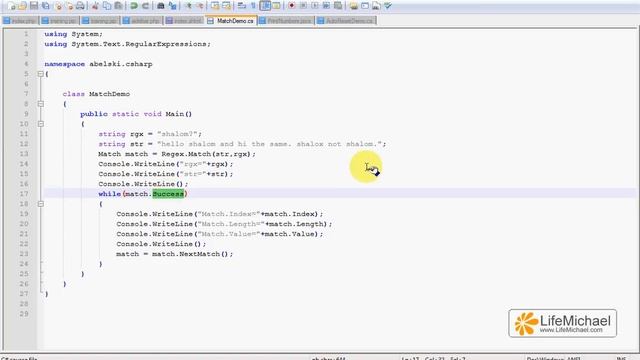Viewport: 640px width, 360px height.
Task: Click the Paste toolbar icon
Action: pos(118,6)
